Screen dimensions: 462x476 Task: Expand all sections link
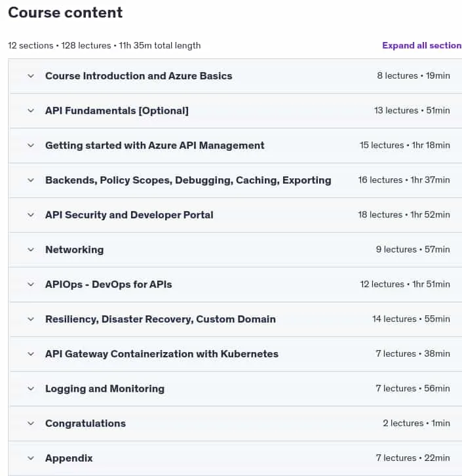[x=421, y=45]
